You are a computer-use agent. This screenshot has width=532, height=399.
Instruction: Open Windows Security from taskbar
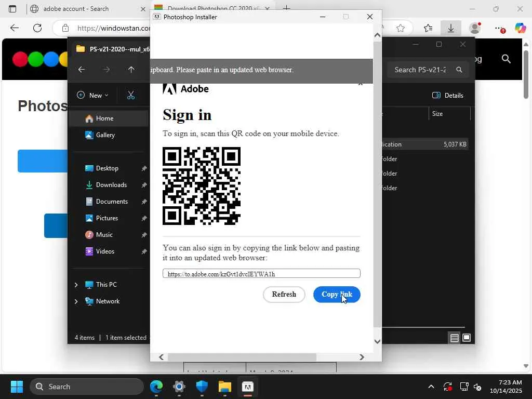(x=202, y=387)
